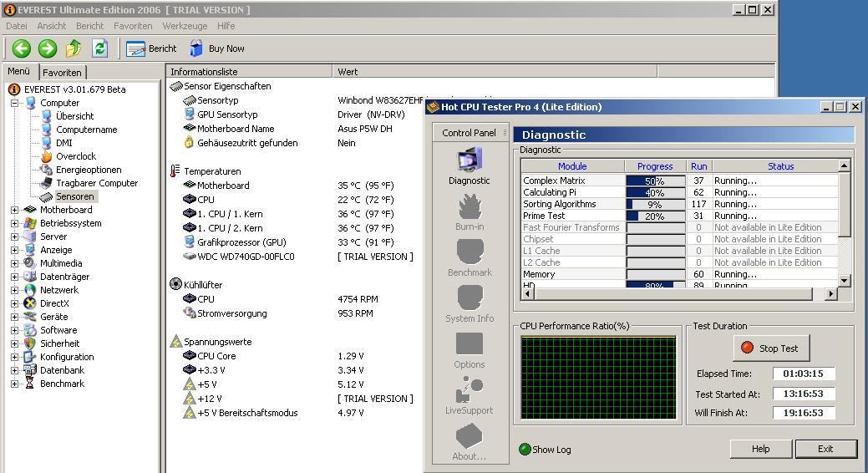This screenshot has width=868, height=473.
Task: Click Calculating Pi progress bar at 40%
Action: [x=655, y=193]
